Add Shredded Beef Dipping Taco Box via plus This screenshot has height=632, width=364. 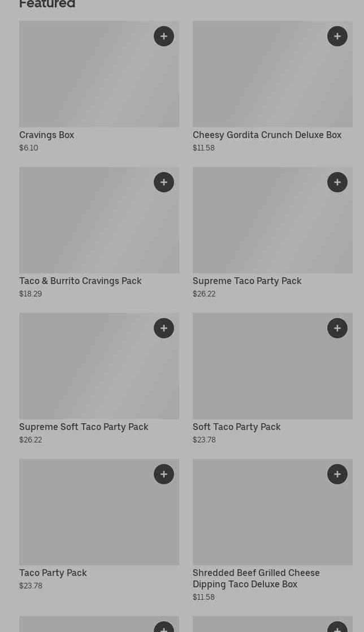[337, 474]
